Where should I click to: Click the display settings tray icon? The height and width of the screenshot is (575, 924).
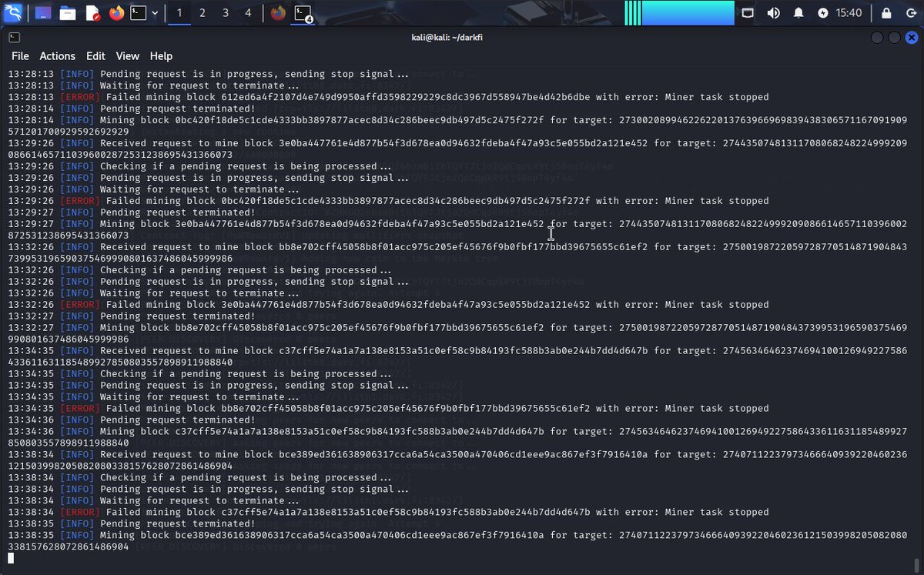(748, 13)
